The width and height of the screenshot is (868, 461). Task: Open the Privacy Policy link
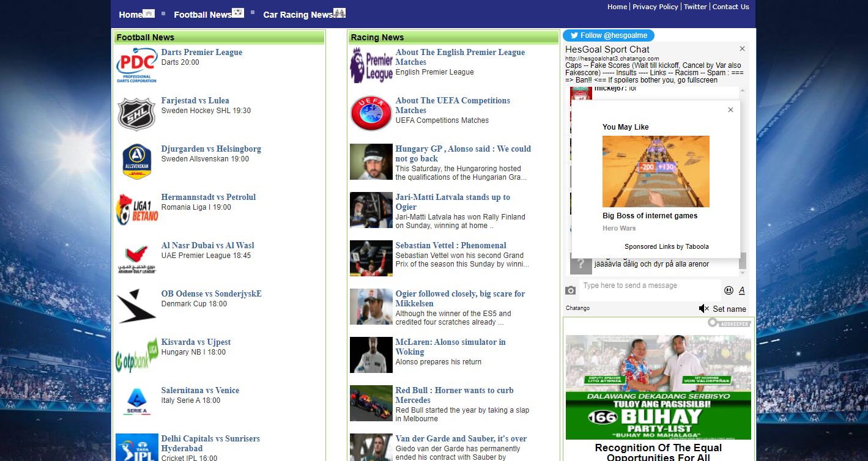655,7
